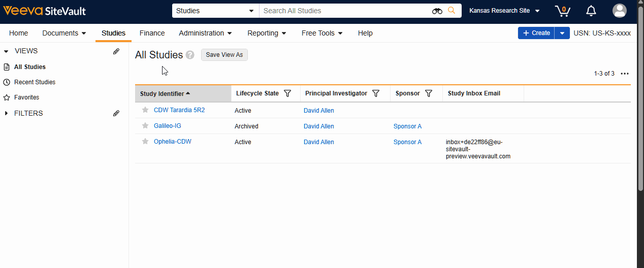This screenshot has width=644, height=268.
Task: Click the orange magnifier search icon
Action: (x=452, y=11)
